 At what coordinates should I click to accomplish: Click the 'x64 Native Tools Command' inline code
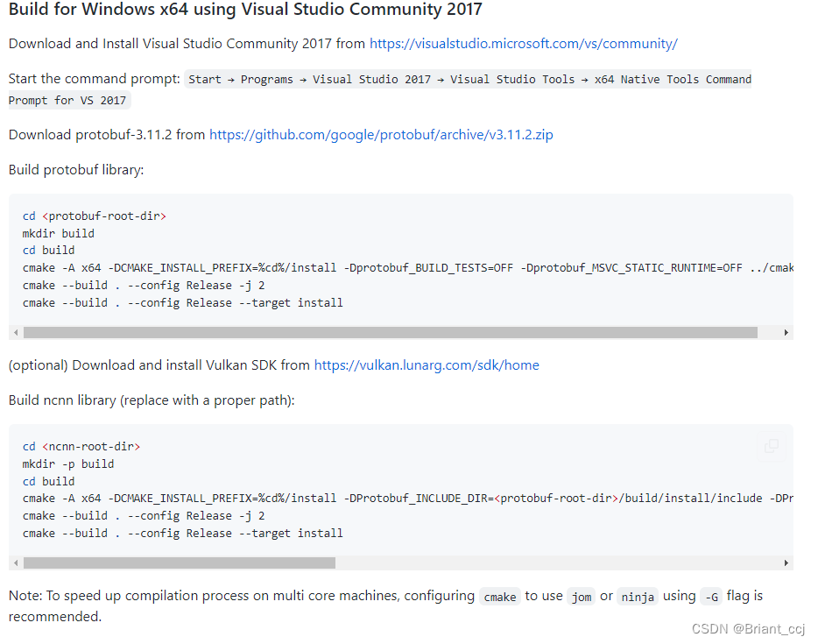pyautogui.click(x=673, y=80)
